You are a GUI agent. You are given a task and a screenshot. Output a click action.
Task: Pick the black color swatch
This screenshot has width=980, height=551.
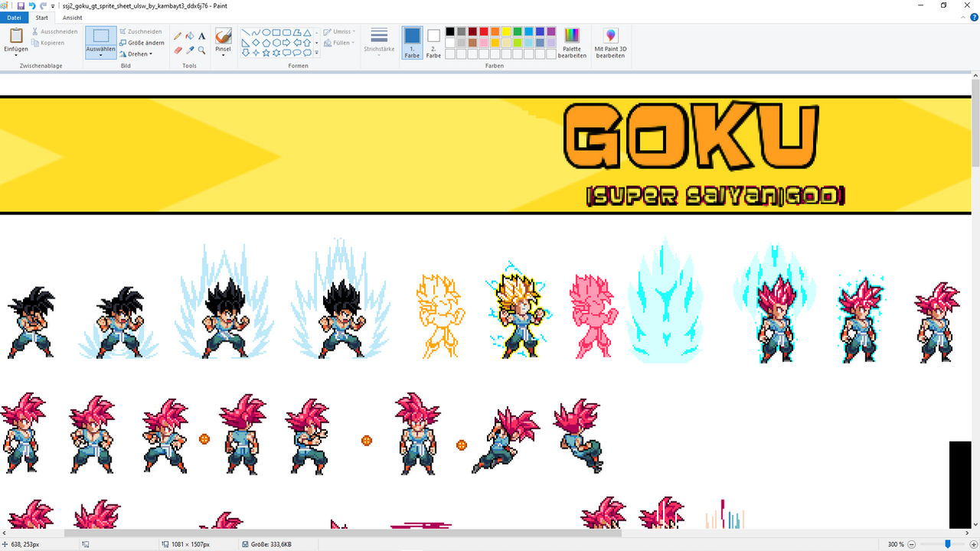point(450,31)
